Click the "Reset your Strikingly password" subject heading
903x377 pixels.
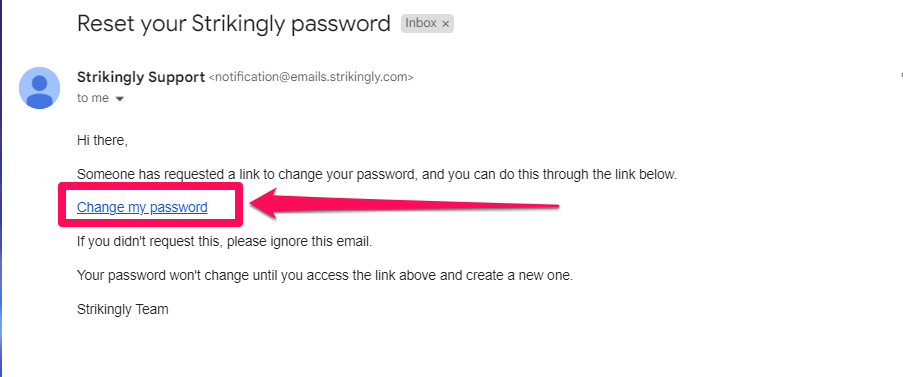coord(234,24)
